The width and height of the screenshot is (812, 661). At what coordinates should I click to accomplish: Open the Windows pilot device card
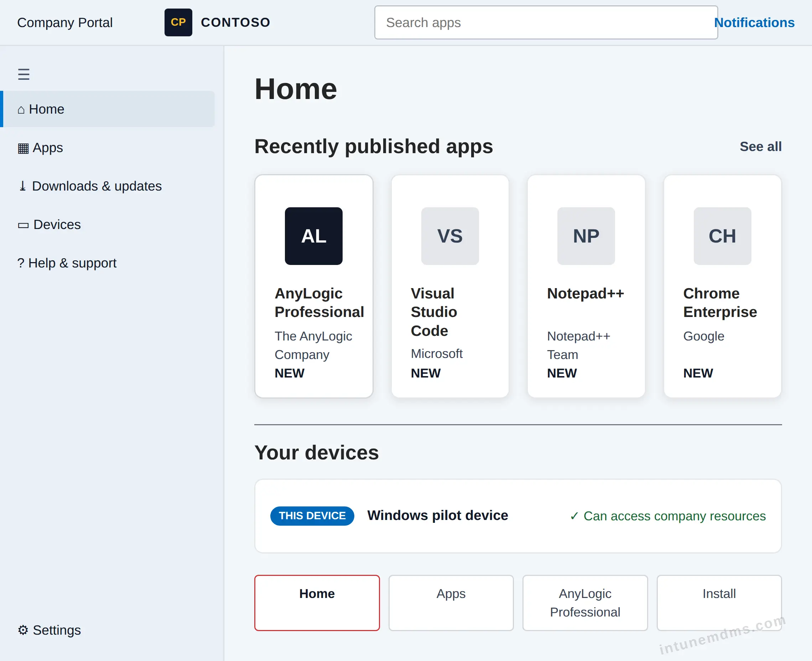pyautogui.click(x=518, y=516)
